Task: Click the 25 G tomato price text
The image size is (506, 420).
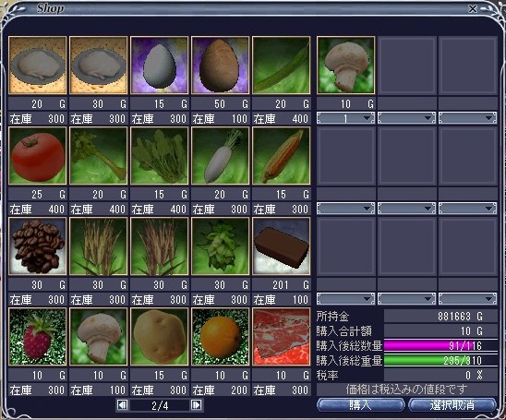Action: [x=48, y=194]
